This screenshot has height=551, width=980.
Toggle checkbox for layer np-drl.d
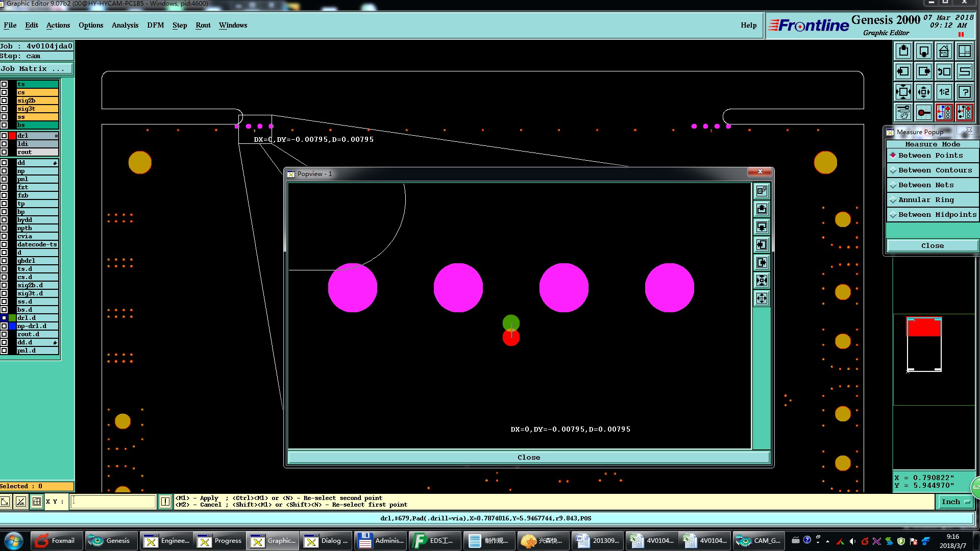coord(4,326)
